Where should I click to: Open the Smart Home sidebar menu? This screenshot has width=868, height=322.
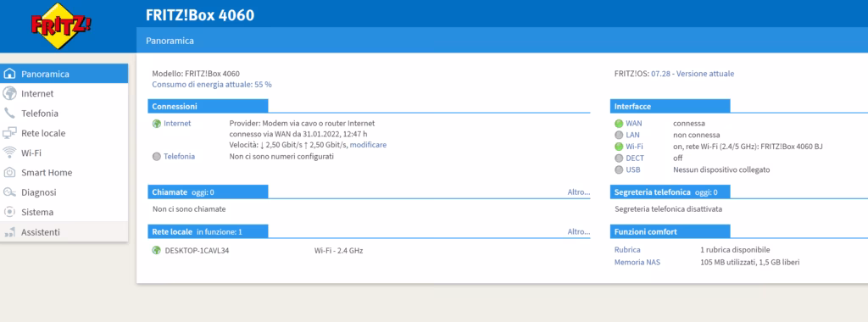pyautogui.click(x=64, y=173)
